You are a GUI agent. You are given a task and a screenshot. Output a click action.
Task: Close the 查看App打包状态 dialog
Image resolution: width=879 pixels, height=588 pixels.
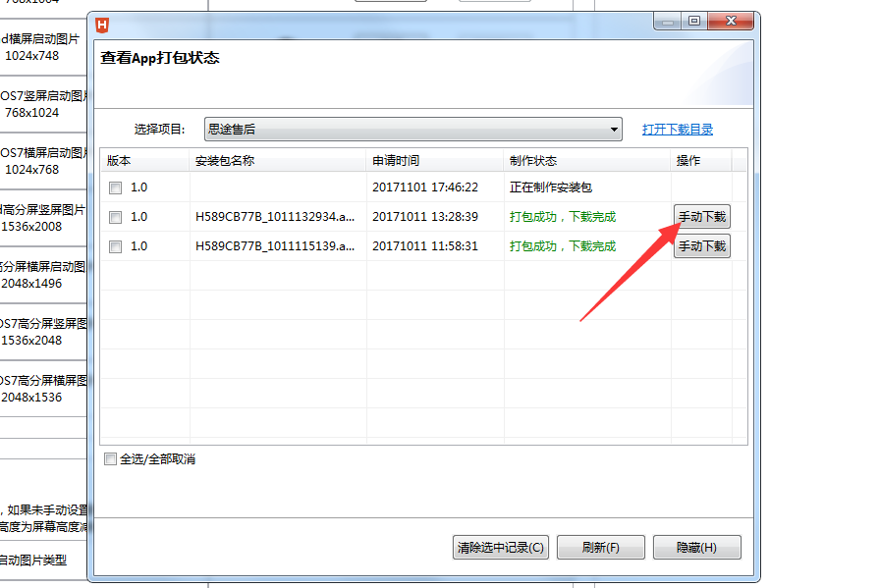(731, 22)
